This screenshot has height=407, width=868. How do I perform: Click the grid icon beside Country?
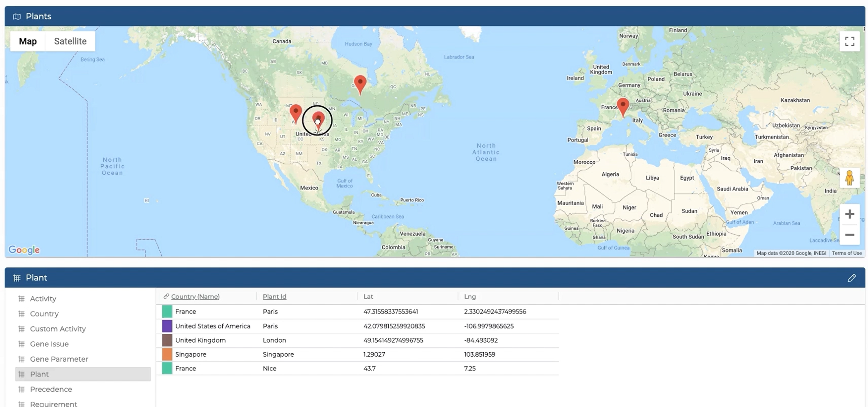pyautogui.click(x=21, y=314)
